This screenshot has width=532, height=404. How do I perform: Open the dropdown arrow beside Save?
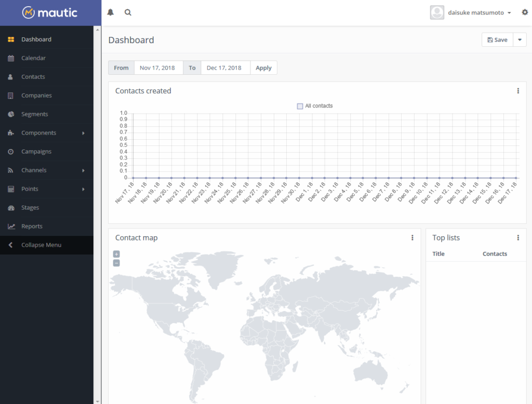click(x=520, y=40)
